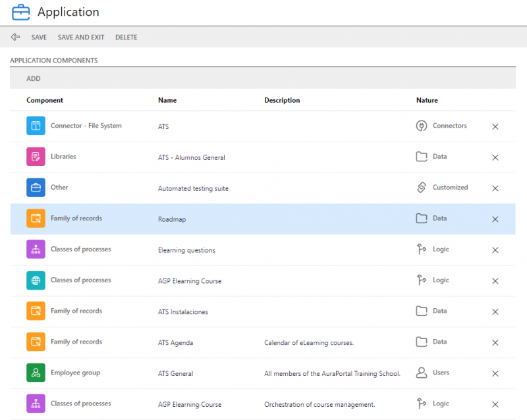Click the Application briefcase icon in the header
This screenshot has height=420, width=527.
coord(21,12)
